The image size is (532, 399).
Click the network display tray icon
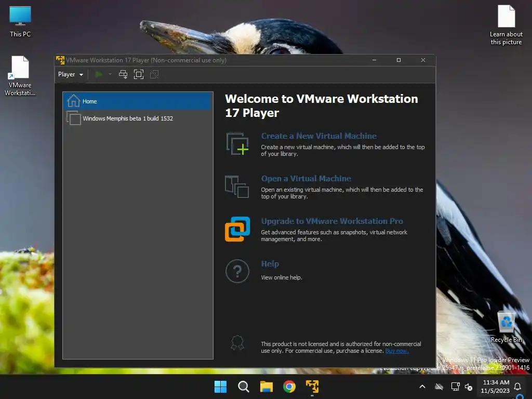point(455,387)
